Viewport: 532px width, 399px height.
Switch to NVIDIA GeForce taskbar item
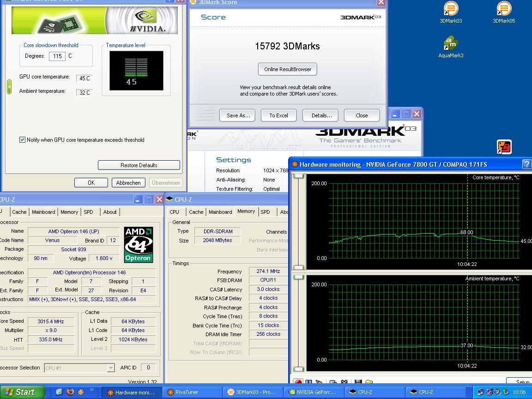click(x=313, y=392)
